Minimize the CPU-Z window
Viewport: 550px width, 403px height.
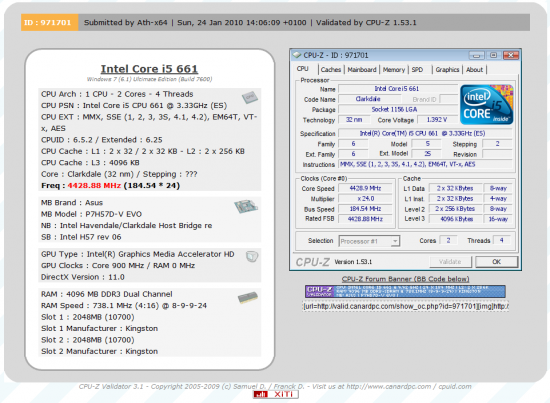476,55
